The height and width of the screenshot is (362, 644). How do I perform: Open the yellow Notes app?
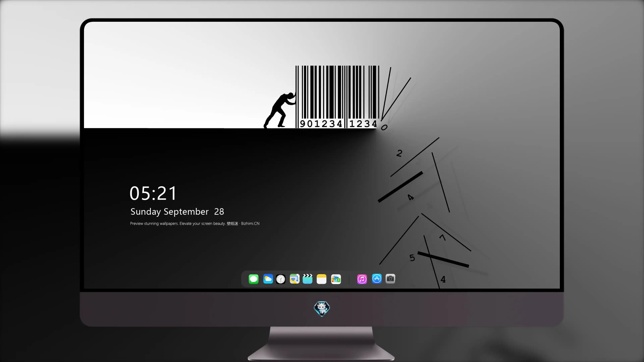pos(321,279)
